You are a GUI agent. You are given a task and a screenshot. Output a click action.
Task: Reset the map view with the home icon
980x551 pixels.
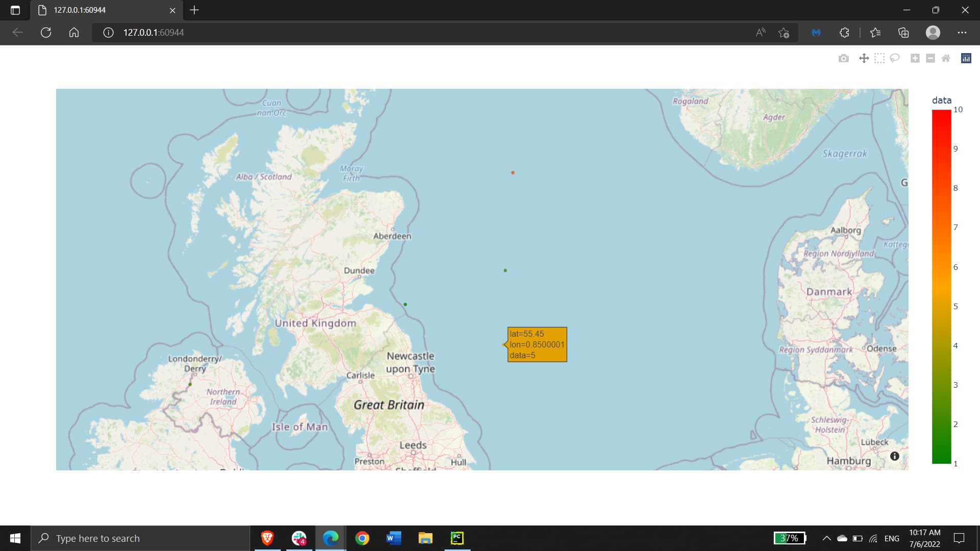pyautogui.click(x=945, y=58)
